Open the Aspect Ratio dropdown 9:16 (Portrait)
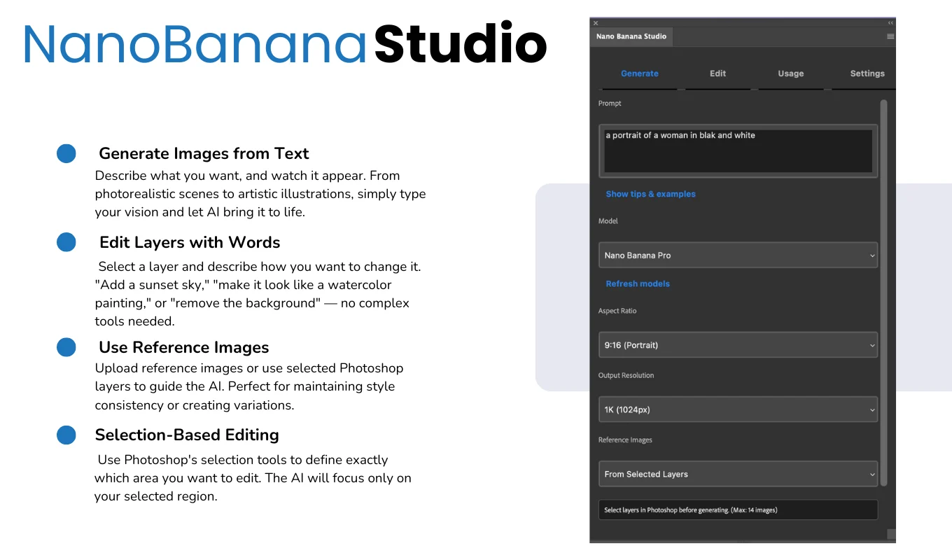The width and height of the screenshot is (952, 560). (738, 345)
